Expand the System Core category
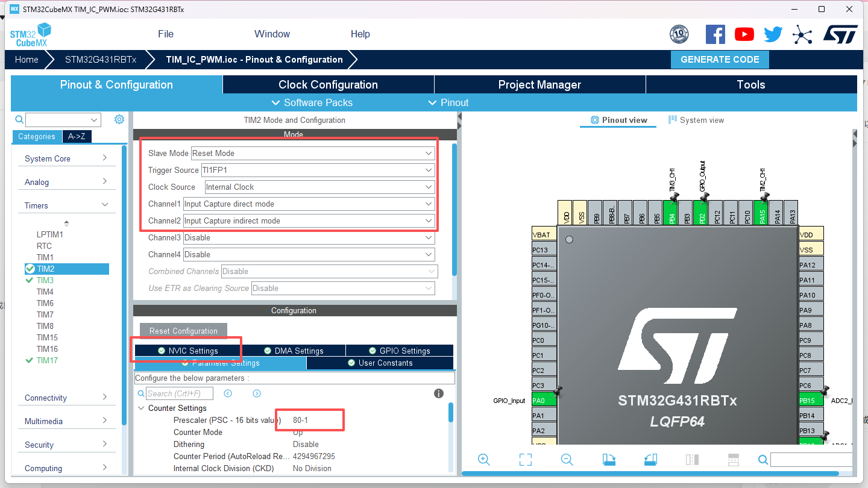Viewport: 868px width, 488px height. 66,158
